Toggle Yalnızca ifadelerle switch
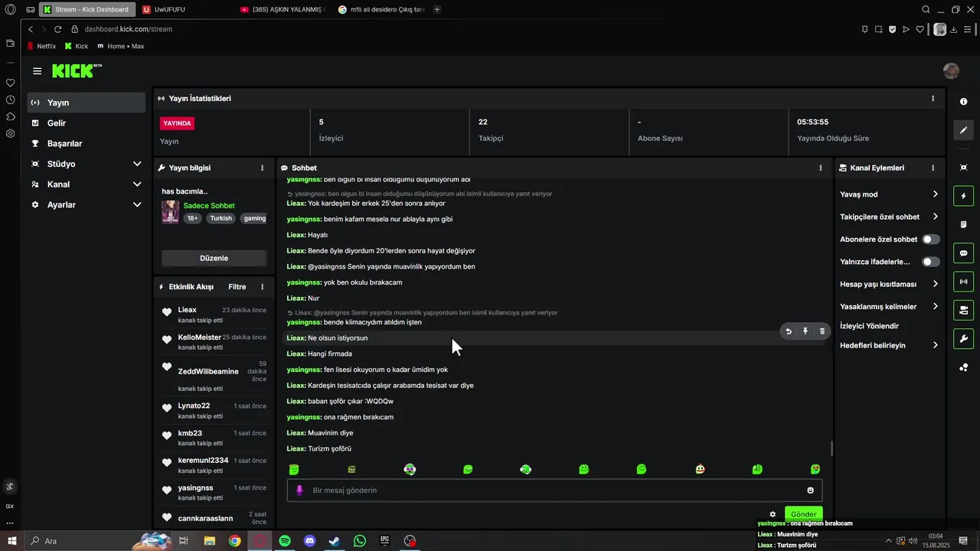Image resolution: width=980 pixels, height=551 pixels. click(931, 262)
